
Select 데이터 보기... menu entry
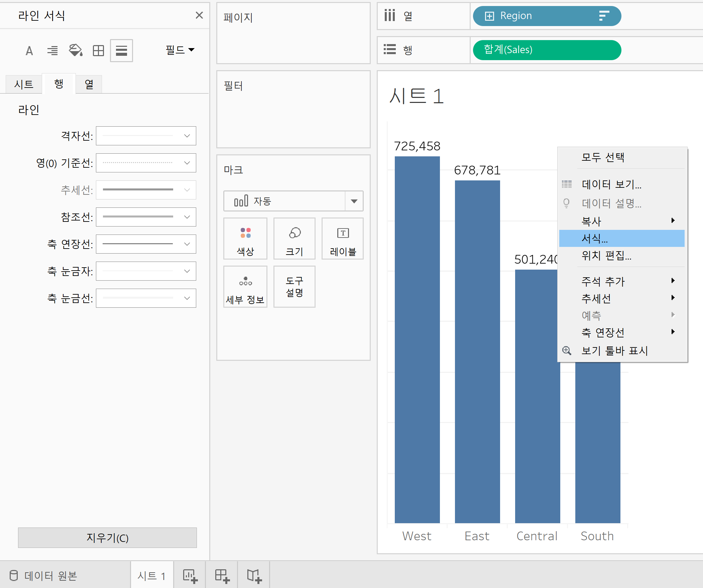click(611, 184)
